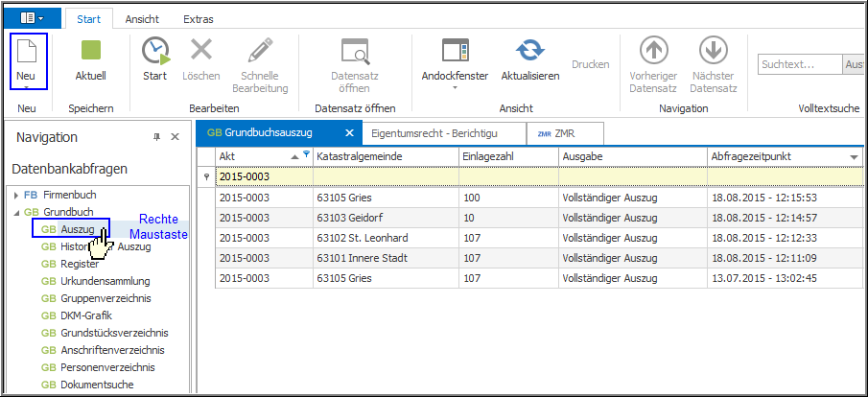Expand the Firmenbuch tree node

pyautogui.click(x=15, y=195)
